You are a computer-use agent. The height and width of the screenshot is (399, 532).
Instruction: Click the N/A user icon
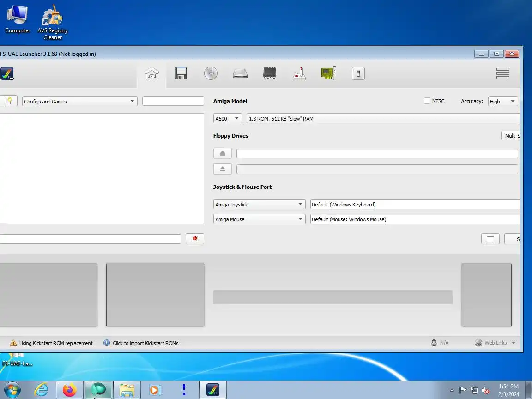coord(434,343)
